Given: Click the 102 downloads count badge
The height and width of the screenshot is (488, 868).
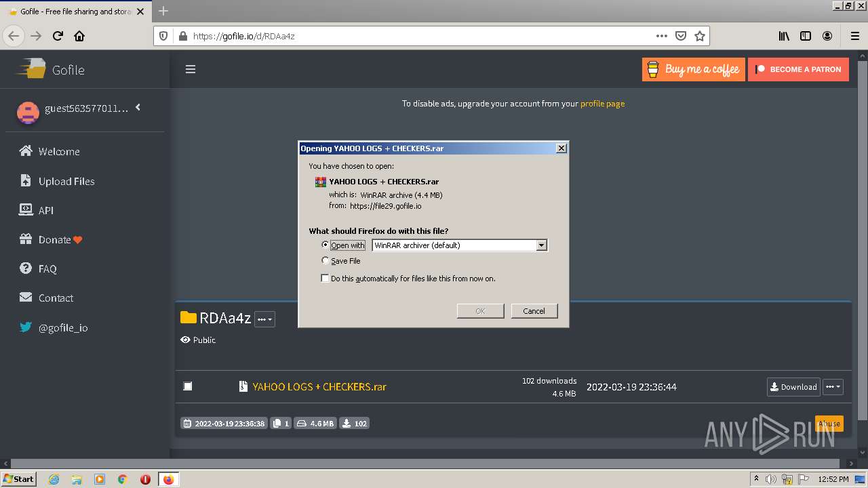Looking at the screenshot, I should 355,423.
